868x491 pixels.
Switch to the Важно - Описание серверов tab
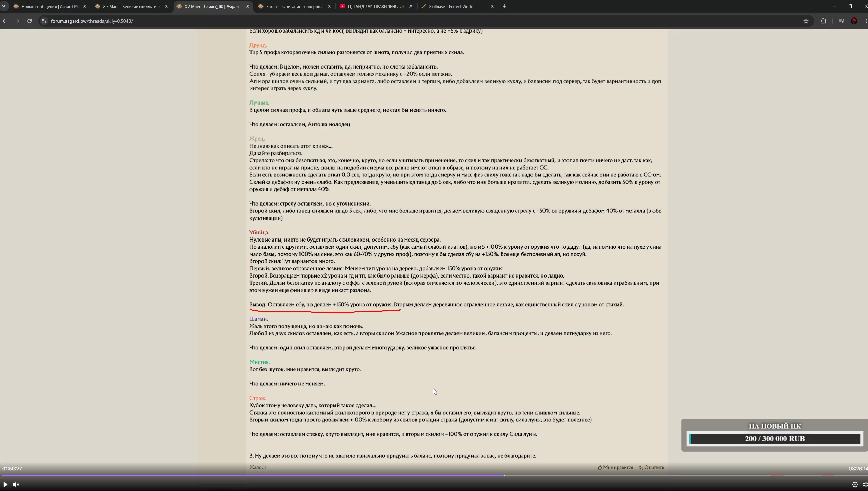[x=294, y=6]
